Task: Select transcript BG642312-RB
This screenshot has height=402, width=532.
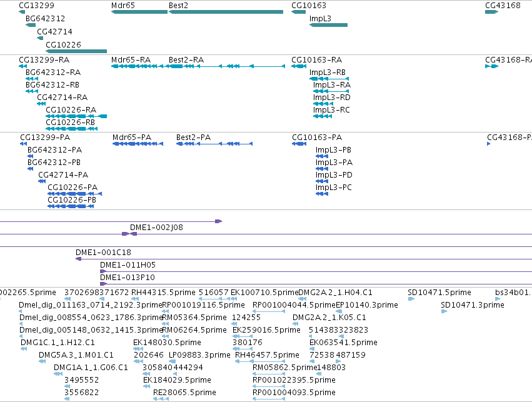Action: tap(32, 91)
